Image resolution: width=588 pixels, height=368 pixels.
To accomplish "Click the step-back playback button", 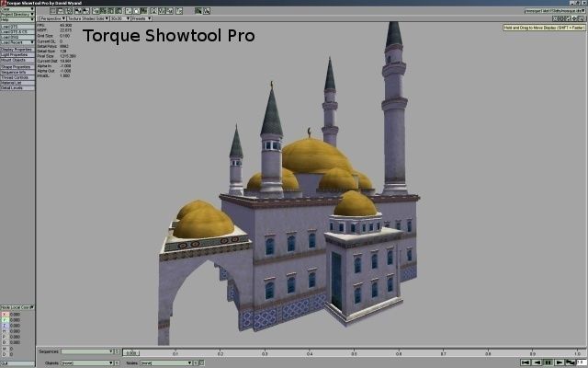I will coord(537,362).
